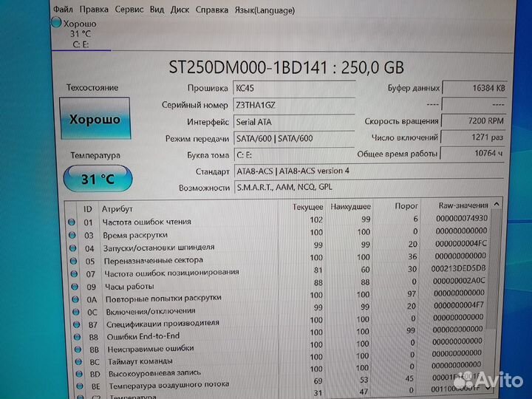
Task: Open the Правка menu
Action: click(x=94, y=10)
